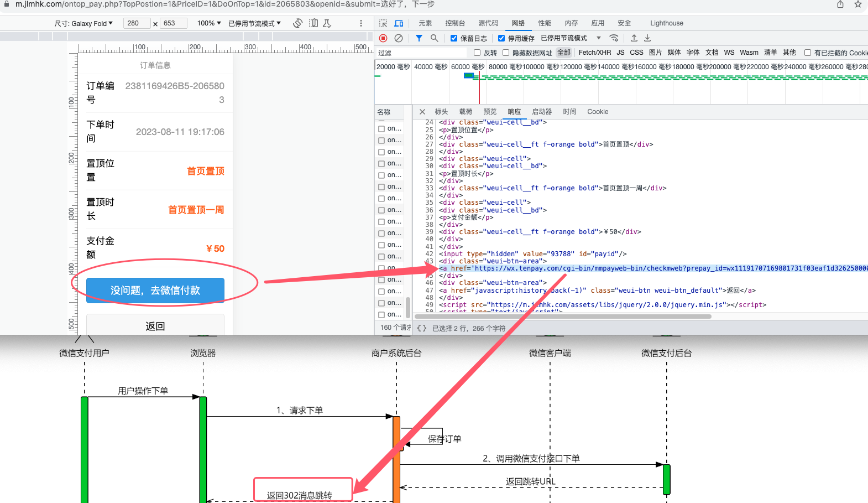Show the 载荷 request detail tab
The width and height of the screenshot is (868, 503).
466,112
